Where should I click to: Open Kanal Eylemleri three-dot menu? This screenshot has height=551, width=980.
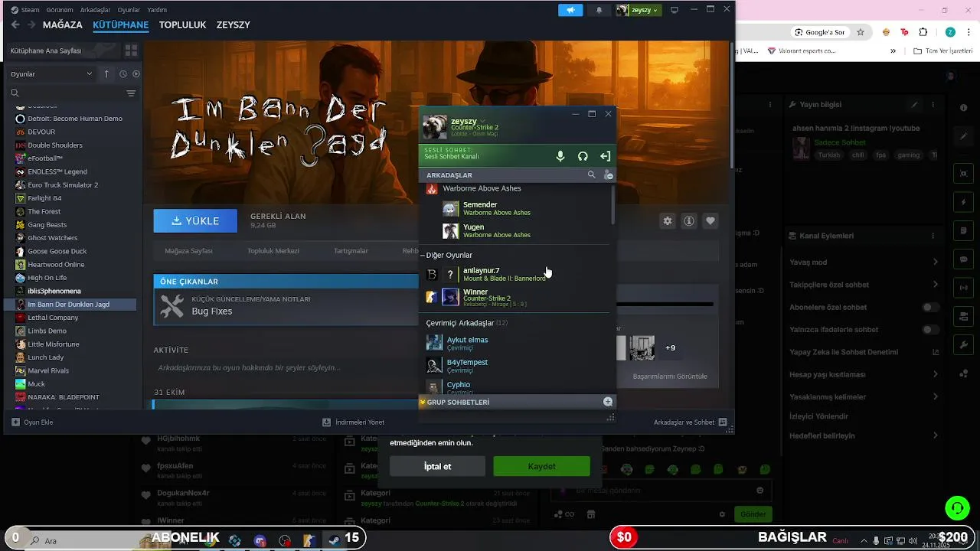click(x=933, y=235)
